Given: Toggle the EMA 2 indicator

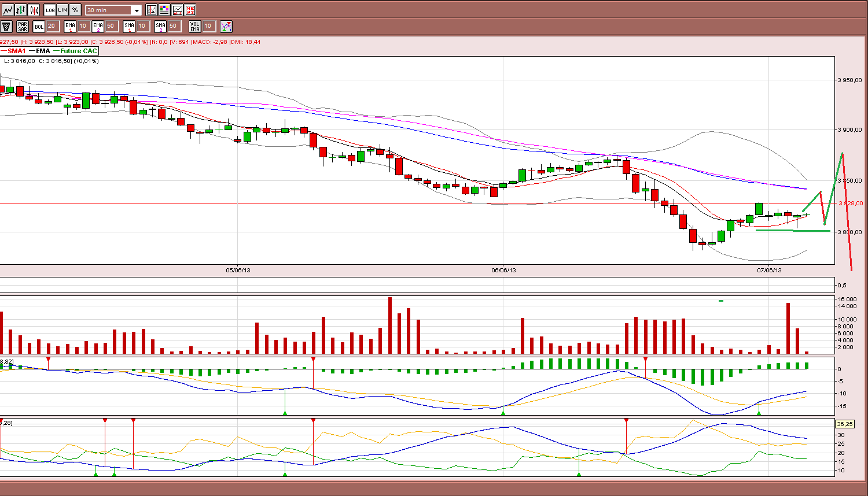Looking at the screenshot, I should tap(98, 26).
